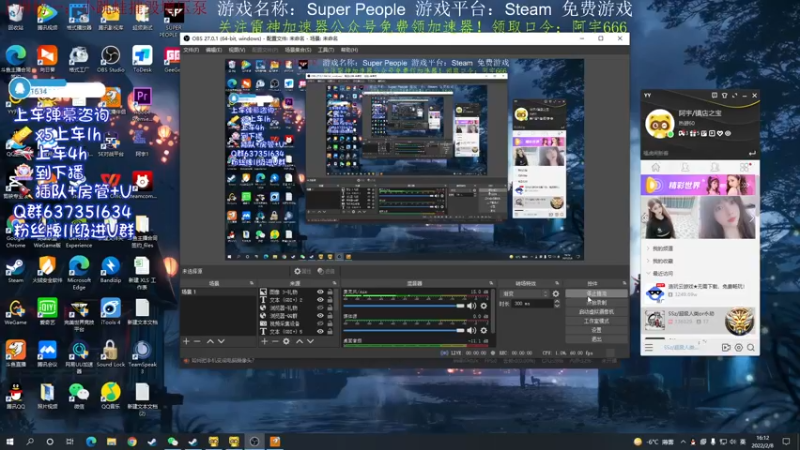Toggle the lock on 文本 (GDI+) 2 source
This screenshot has width=800, height=450.
click(x=330, y=300)
